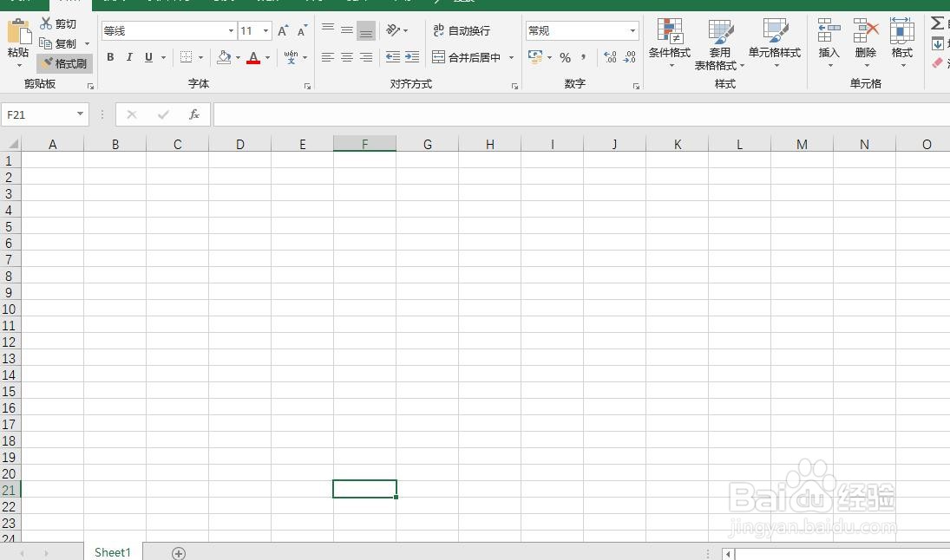Click Increase Indent icon
The height and width of the screenshot is (560, 950).
pyautogui.click(x=412, y=57)
